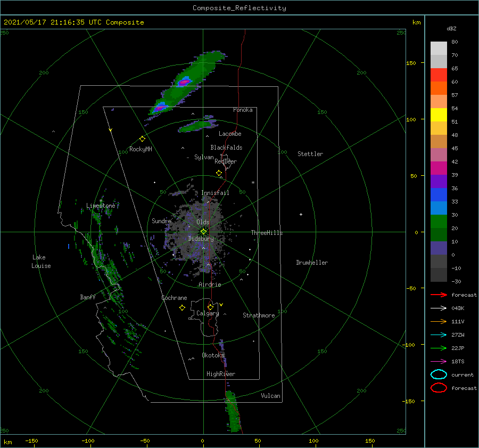Click the 20 dBZ green color swatch
This screenshot has height=448, width=479.
click(439, 222)
